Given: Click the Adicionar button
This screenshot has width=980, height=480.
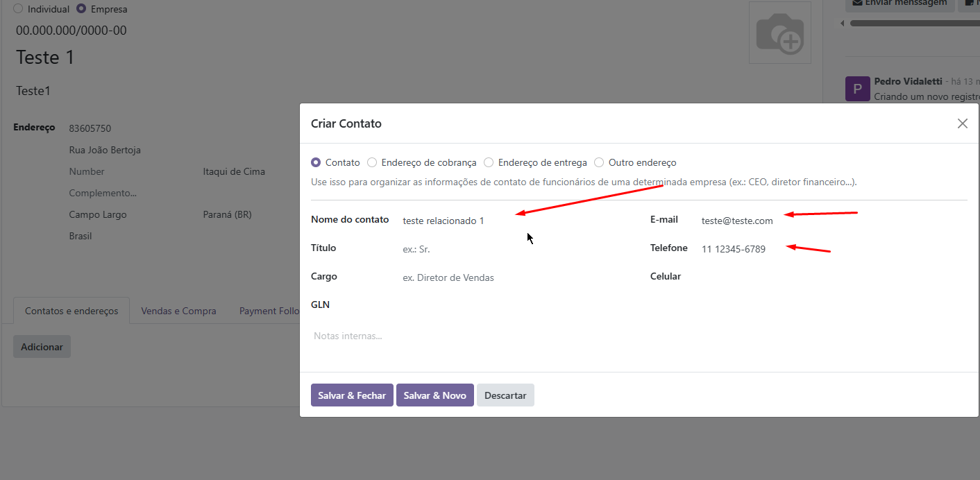Looking at the screenshot, I should [42, 347].
